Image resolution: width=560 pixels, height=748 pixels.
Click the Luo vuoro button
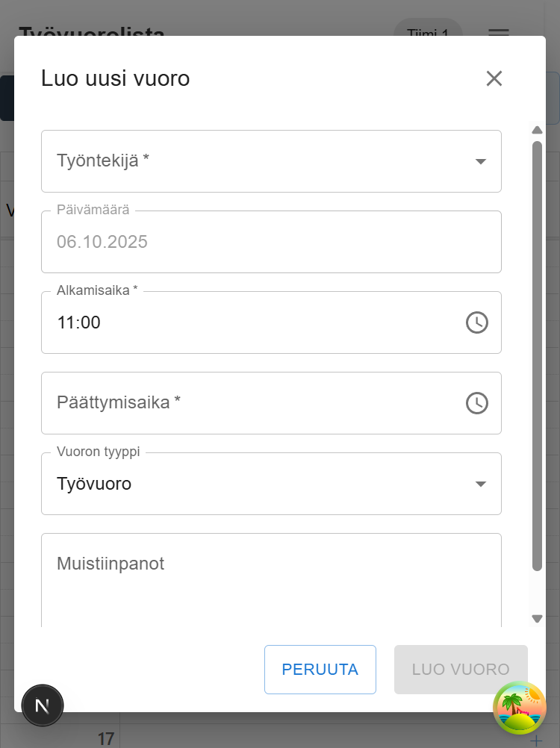click(461, 670)
